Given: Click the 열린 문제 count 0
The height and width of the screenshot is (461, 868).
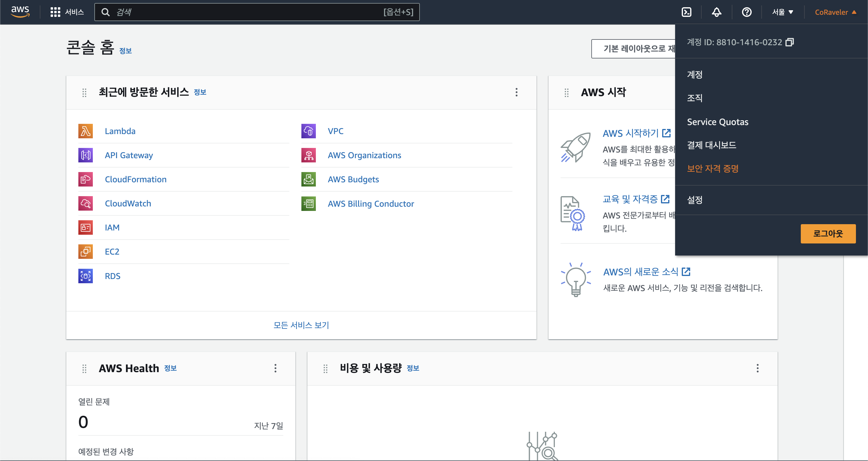Looking at the screenshot, I should [x=83, y=422].
